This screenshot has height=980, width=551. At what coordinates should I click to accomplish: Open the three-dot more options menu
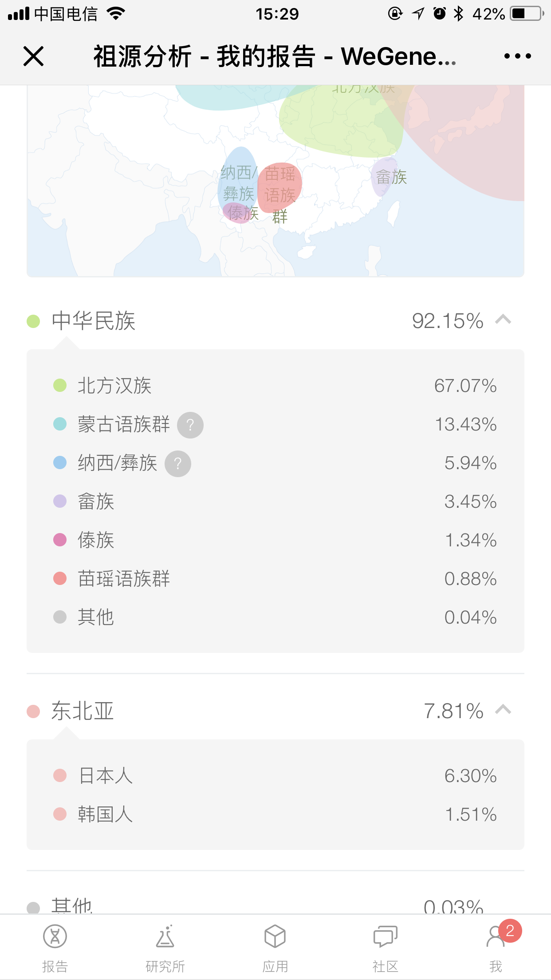click(517, 56)
